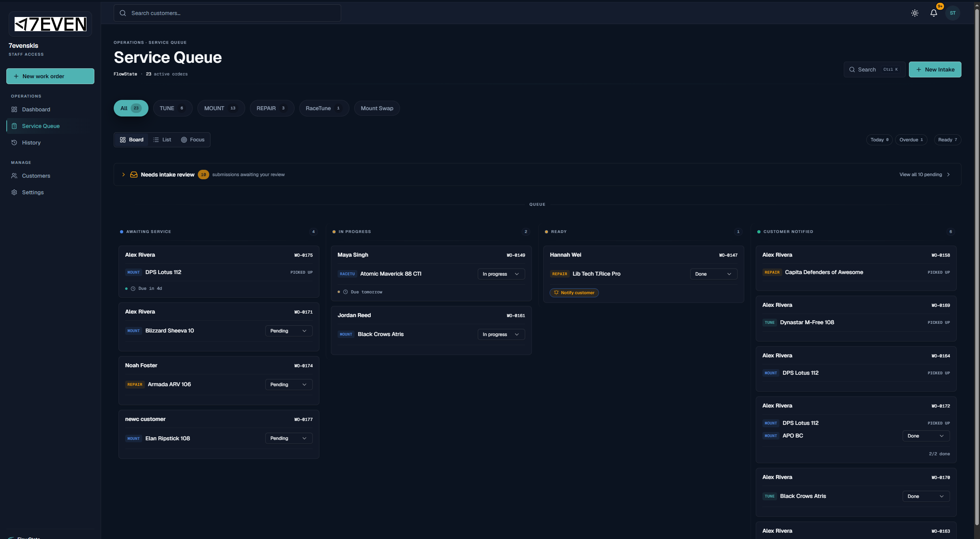This screenshot has height=539, width=980.
Task: Click the plus icon in New work order
Action: pyautogui.click(x=16, y=76)
